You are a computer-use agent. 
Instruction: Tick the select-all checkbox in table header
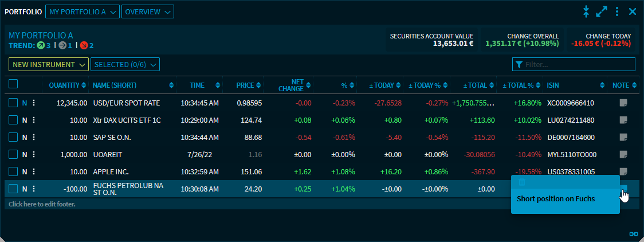coord(13,84)
